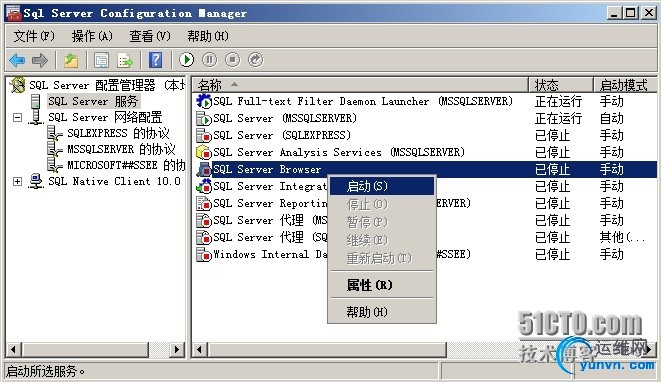Click the Forward arrow toolbar icon
This screenshot has height=382, width=661.
click(x=40, y=60)
